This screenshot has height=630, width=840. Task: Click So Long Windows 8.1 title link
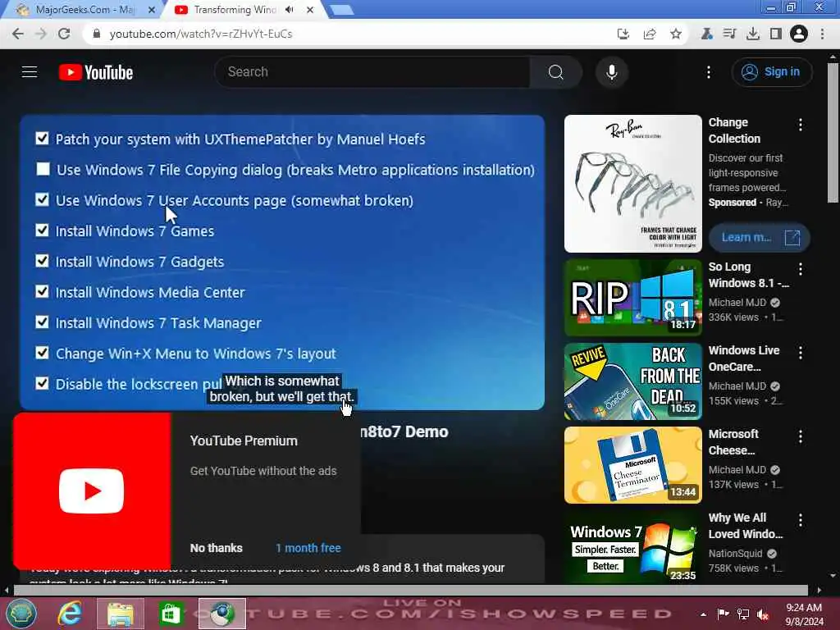748,275
